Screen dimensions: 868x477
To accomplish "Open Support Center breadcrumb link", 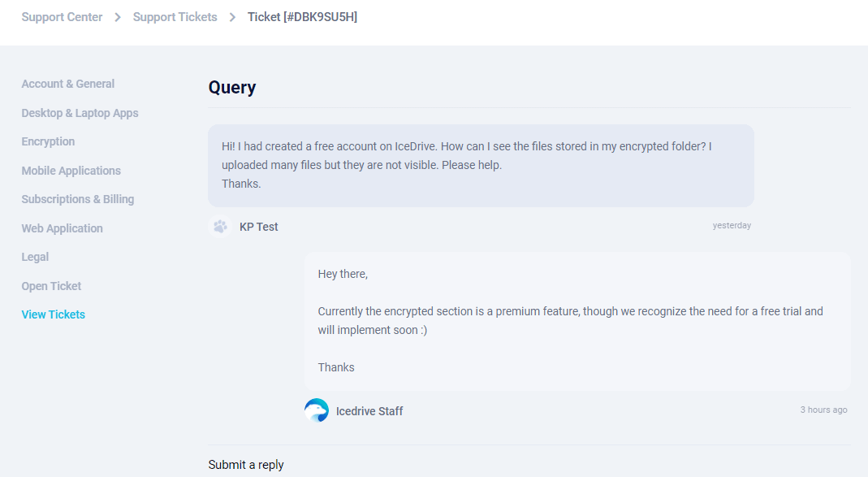I will tap(62, 17).
